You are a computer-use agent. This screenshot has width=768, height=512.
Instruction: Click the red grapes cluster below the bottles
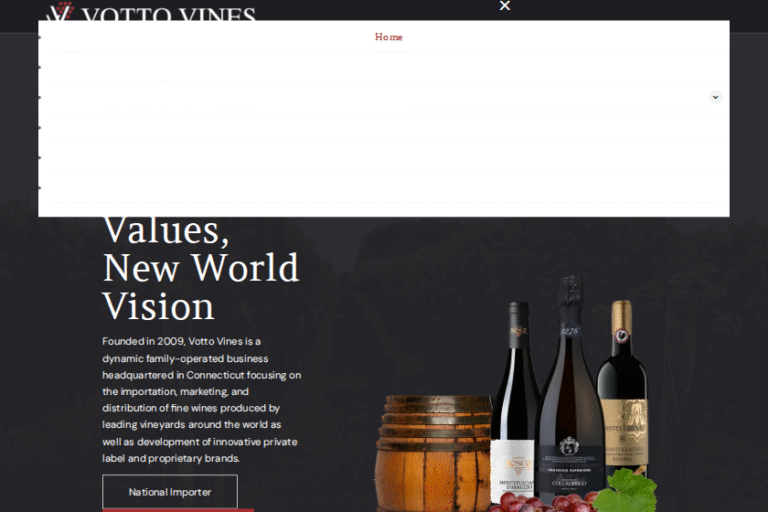544,503
